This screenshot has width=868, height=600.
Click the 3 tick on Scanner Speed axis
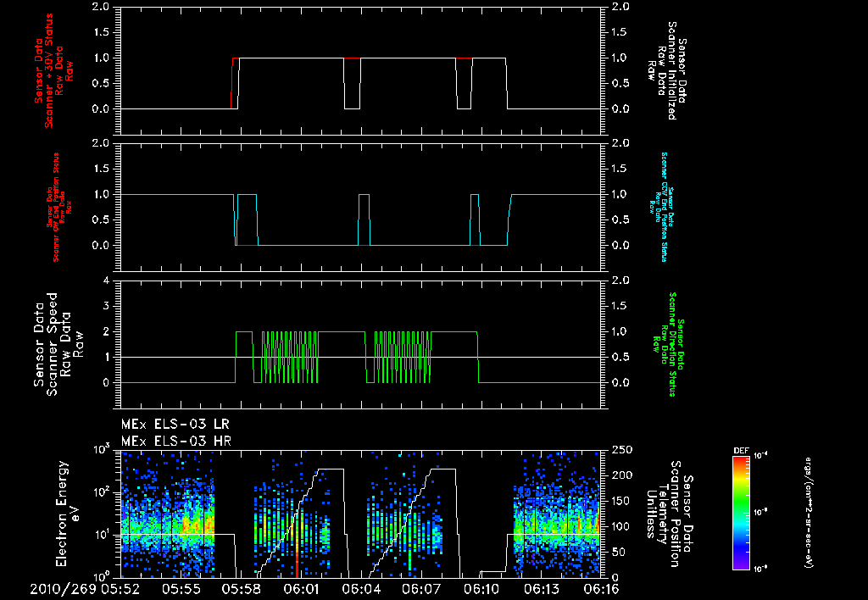pyautogui.click(x=106, y=306)
